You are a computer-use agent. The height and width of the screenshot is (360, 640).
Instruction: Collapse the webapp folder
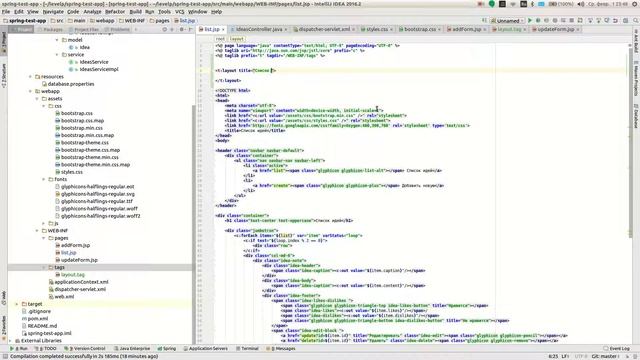(30, 91)
